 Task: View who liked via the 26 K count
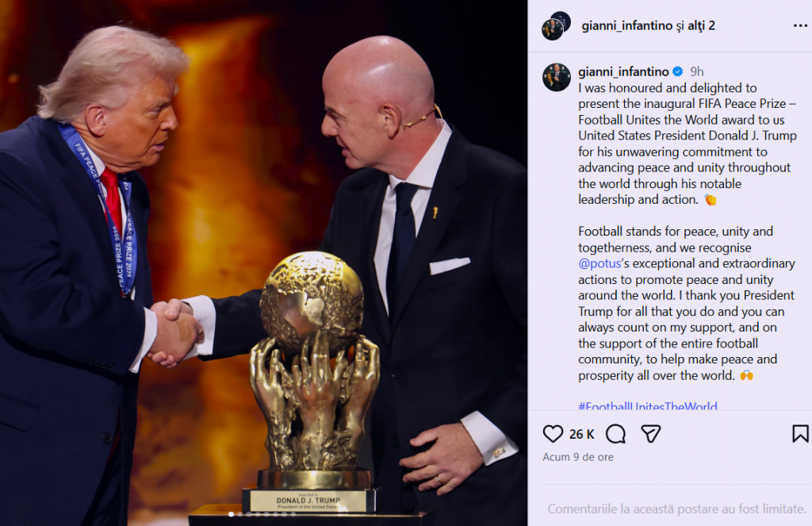point(581,434)
